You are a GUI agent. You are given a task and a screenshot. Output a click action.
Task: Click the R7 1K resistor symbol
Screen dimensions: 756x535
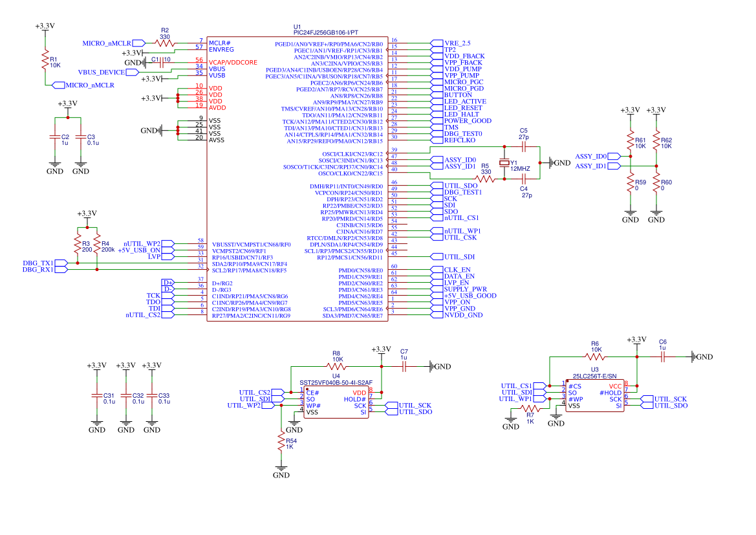(x=530, y=409)
